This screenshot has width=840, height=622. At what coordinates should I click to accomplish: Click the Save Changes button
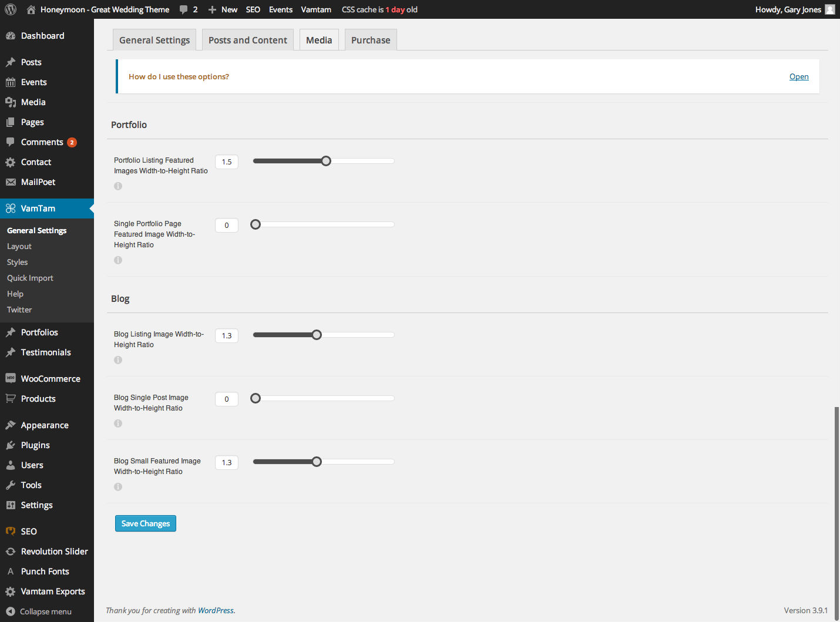(145, 523)
